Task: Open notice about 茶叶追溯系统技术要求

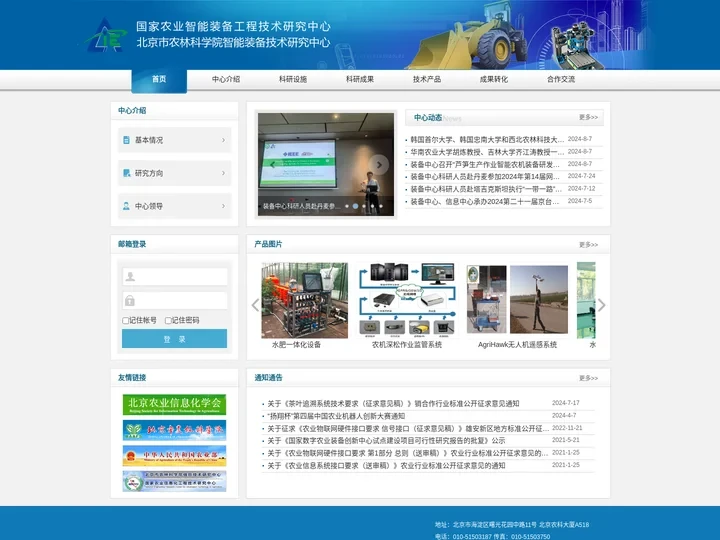Action: coord(393,404)
